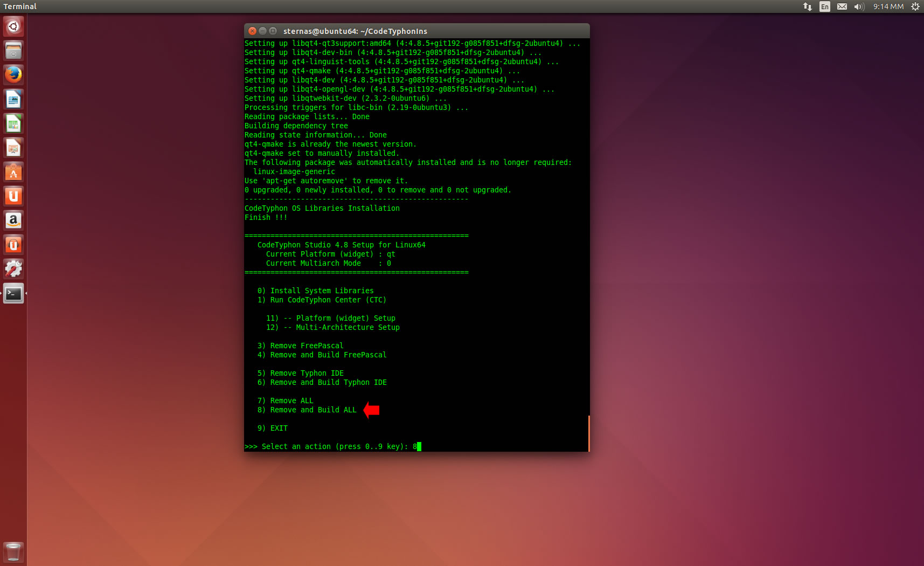
Task: Open the clock showing 9:14 MM
Action: point(888,6)
